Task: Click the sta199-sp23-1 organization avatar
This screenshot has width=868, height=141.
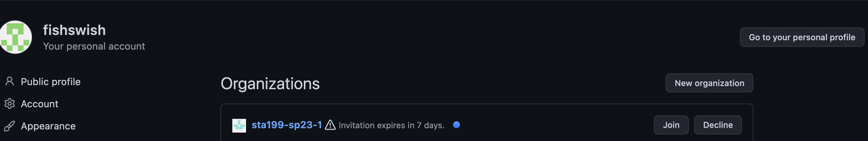Action: pos(239,125)
